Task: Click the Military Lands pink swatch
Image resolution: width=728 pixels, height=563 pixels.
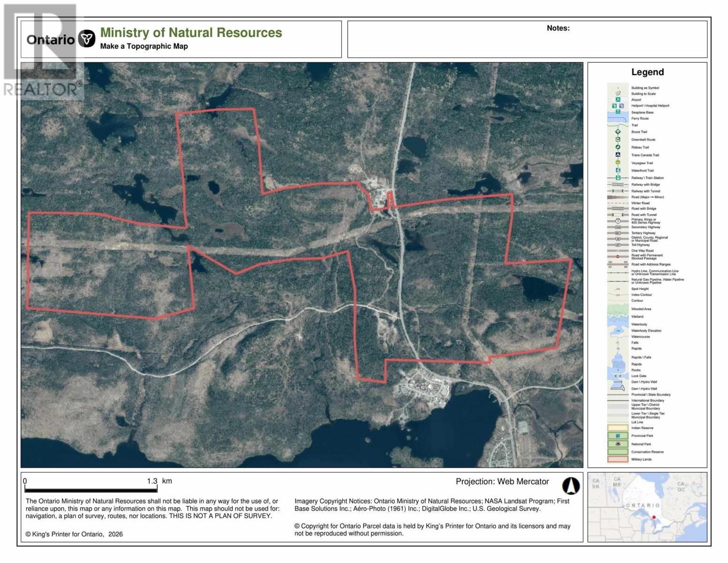Action: tap(618, 459)
